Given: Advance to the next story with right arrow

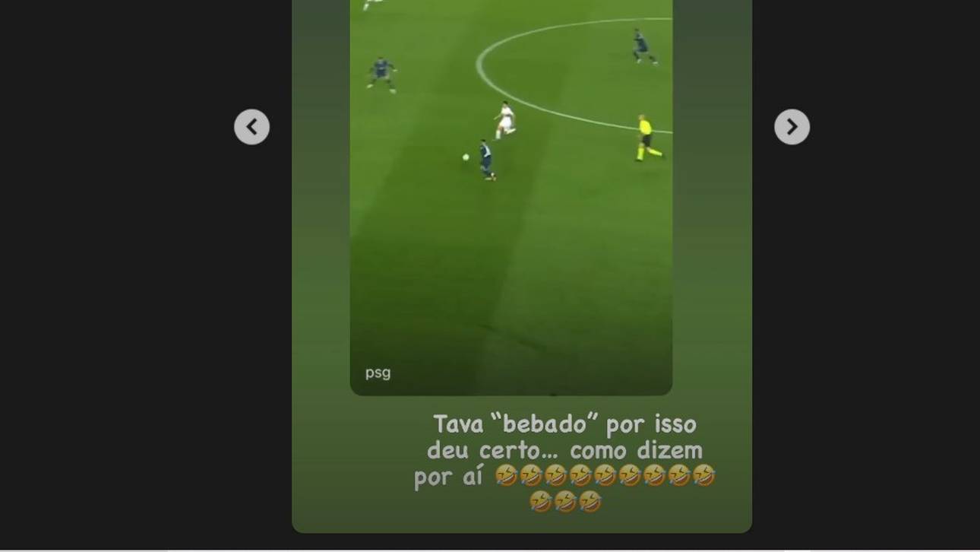Looking at the screenshot, I should 792,127.
